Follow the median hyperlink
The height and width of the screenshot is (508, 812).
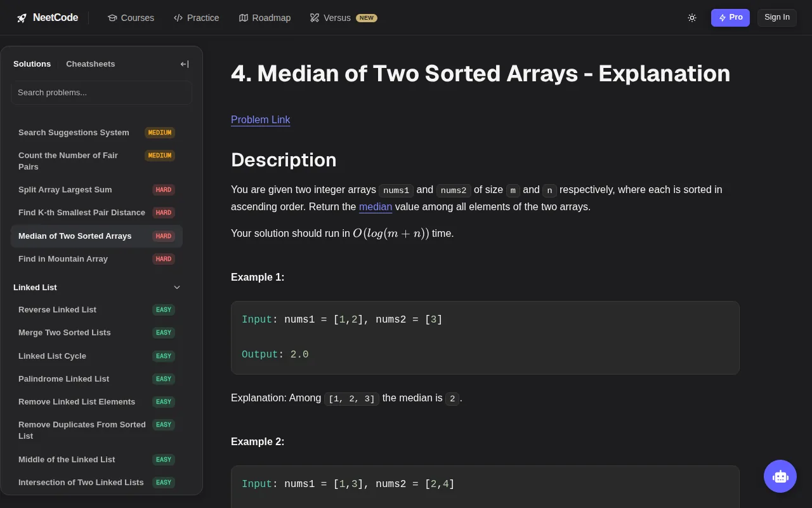(x=376, y=207)
